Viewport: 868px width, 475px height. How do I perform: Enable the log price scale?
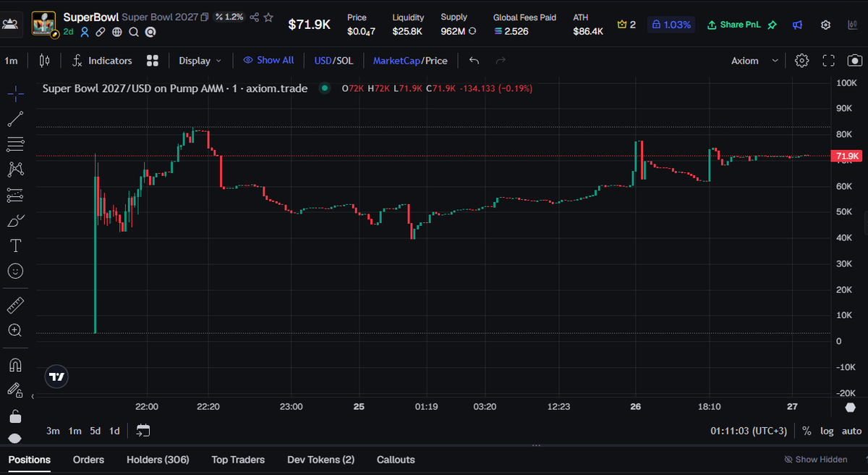coord(827,431)
